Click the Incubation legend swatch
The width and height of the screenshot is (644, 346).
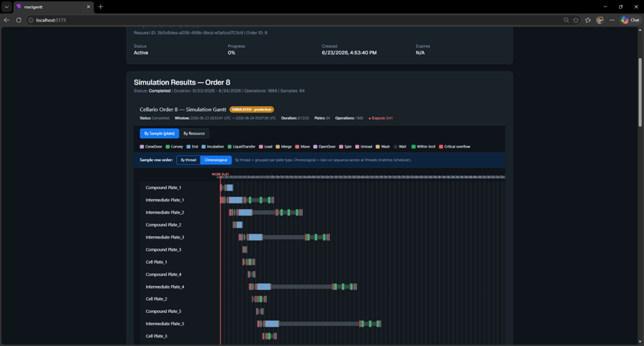[x=204, y=146]
